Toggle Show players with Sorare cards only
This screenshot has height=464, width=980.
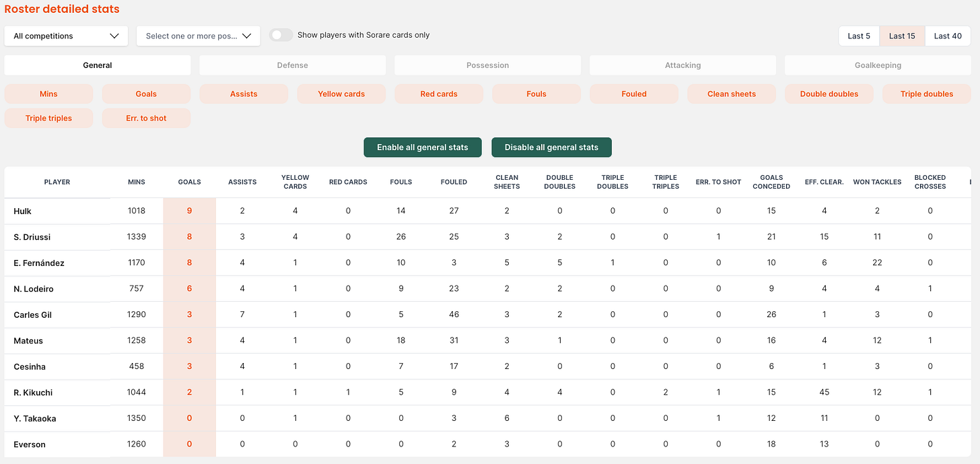(x=281, y=35)
